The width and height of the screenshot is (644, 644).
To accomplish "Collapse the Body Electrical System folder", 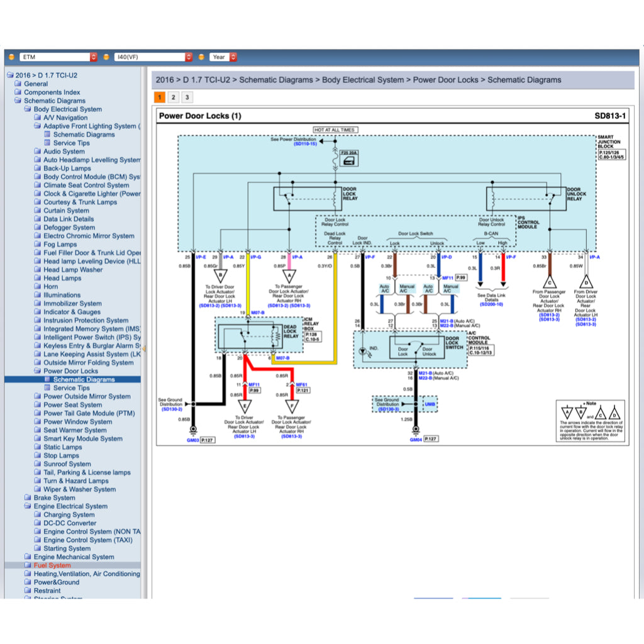I will point(28,109).
